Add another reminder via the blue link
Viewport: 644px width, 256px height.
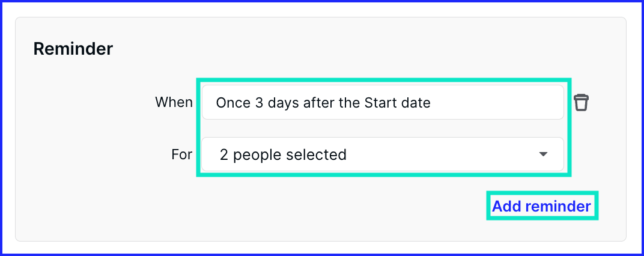pyautogui.click(x=541, y=206)
